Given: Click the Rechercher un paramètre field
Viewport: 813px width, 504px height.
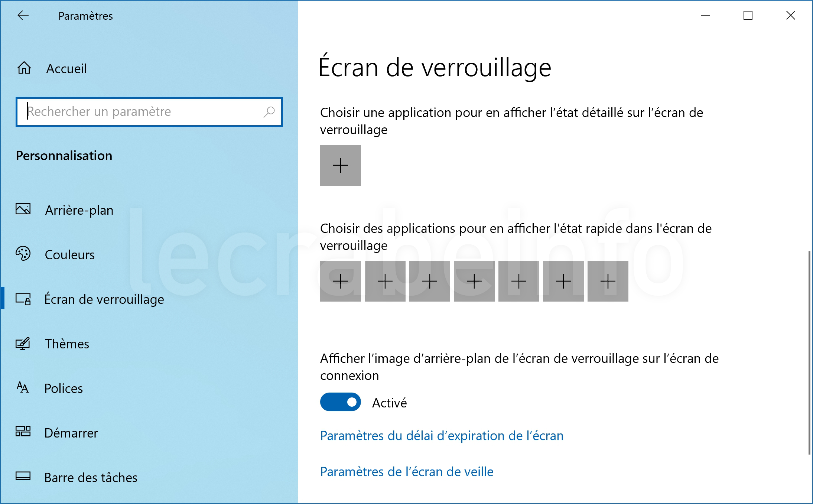Looking at the screenshot, I should tap(149, 112).
